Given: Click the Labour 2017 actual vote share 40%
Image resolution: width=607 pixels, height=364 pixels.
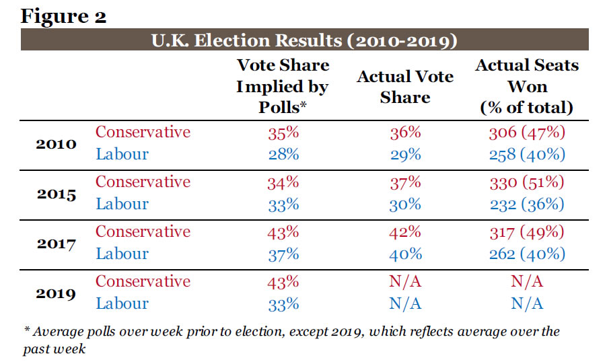Looking at the screenshot, I should point(404,254).
